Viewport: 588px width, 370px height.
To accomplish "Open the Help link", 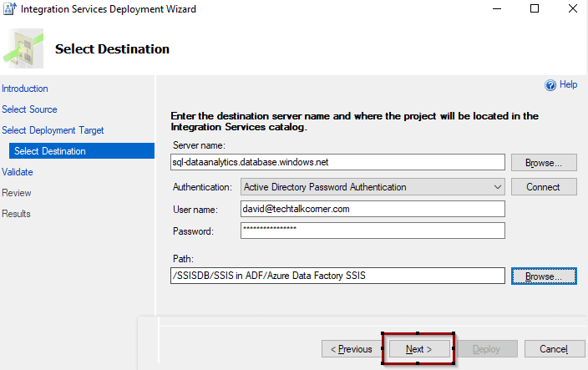I will tap(568, 84).
